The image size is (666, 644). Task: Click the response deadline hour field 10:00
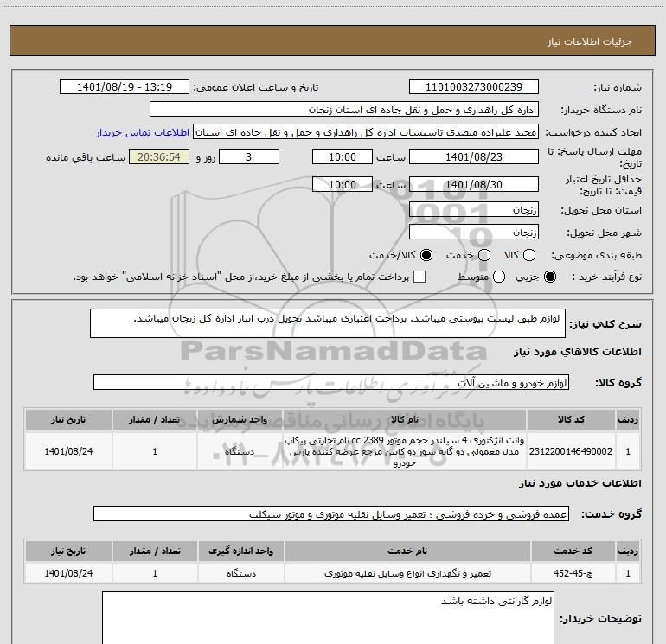[343, 156]
